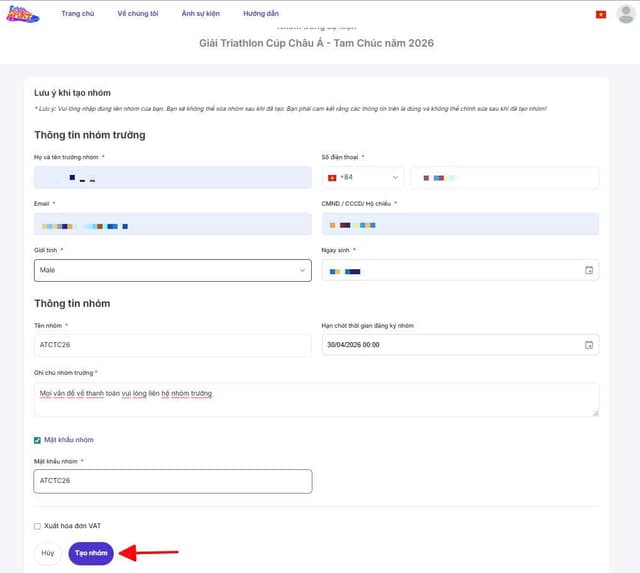Click the Mật khẩu nhóm password field
This screenshot has width=640, height=573.
click(x=172, y=481)
